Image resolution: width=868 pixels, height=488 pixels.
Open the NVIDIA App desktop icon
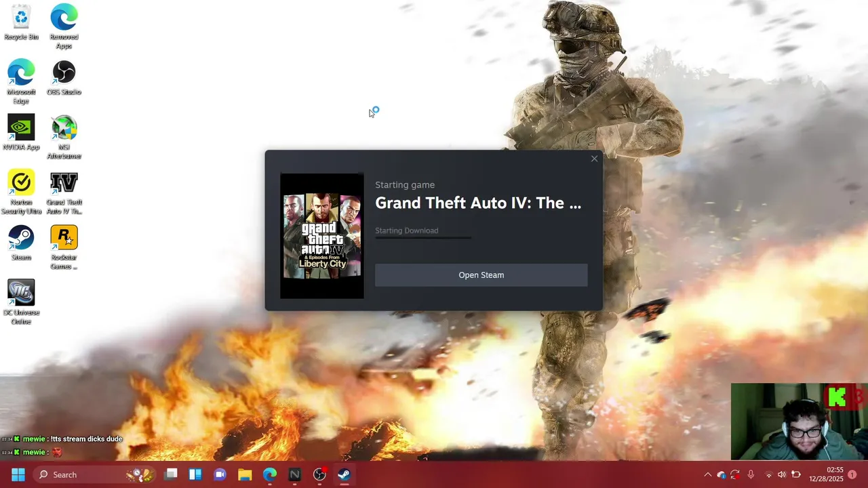click(21, 133)
